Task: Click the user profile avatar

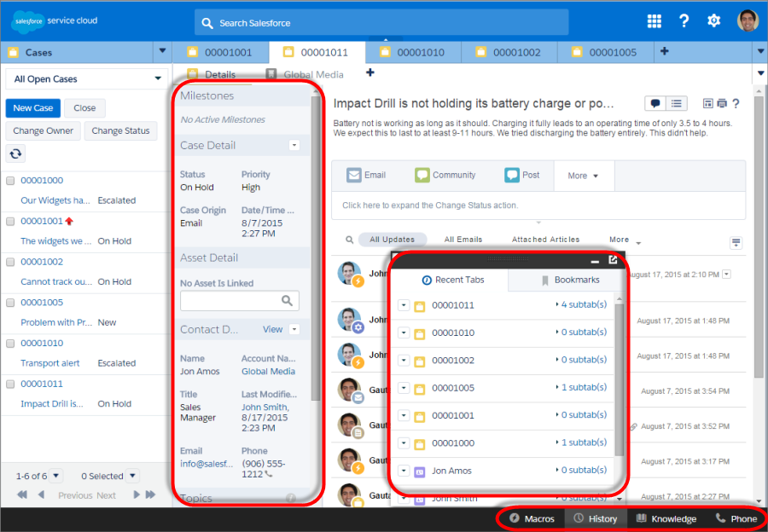Action: click(748, 21)
